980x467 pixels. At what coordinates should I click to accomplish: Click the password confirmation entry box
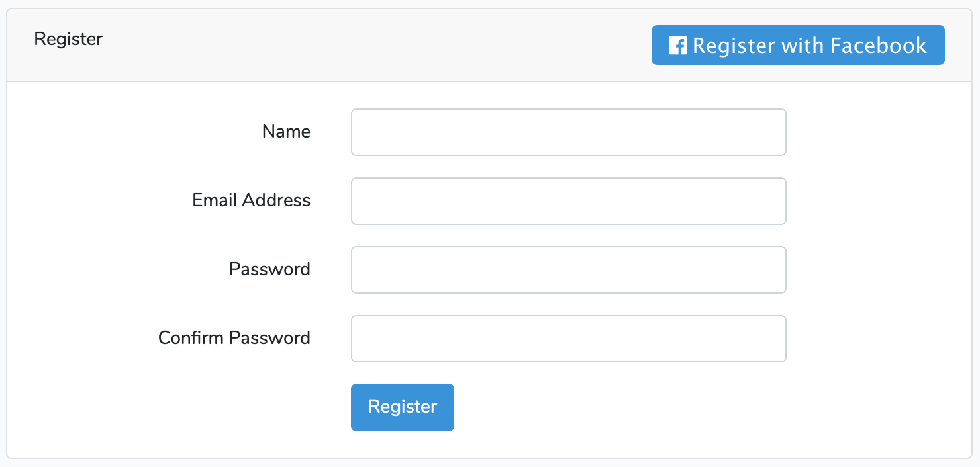(x=568, y=339)
